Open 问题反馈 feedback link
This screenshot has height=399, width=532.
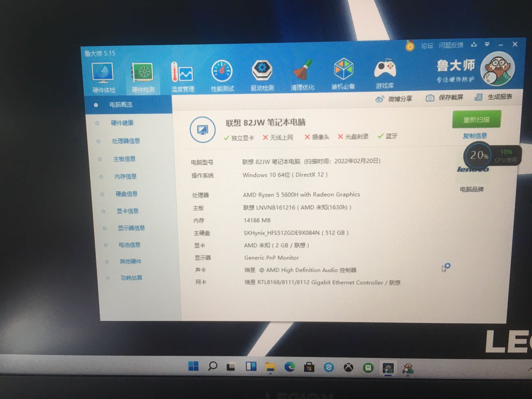click(x=451, y=45)
